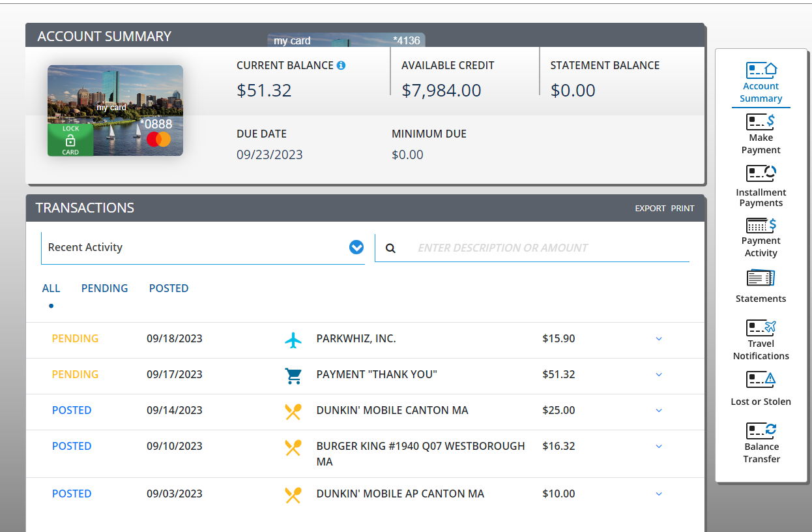Switch to the Posted transactions tab
Image resolution: width=812 pixels, height=532 pixels.
tap(169, 288)
